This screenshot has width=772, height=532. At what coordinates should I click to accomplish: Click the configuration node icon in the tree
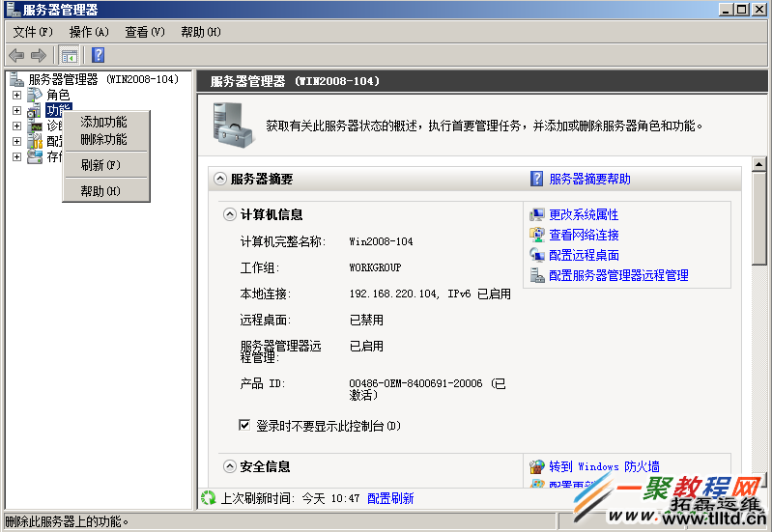click(x=35, y=142)
